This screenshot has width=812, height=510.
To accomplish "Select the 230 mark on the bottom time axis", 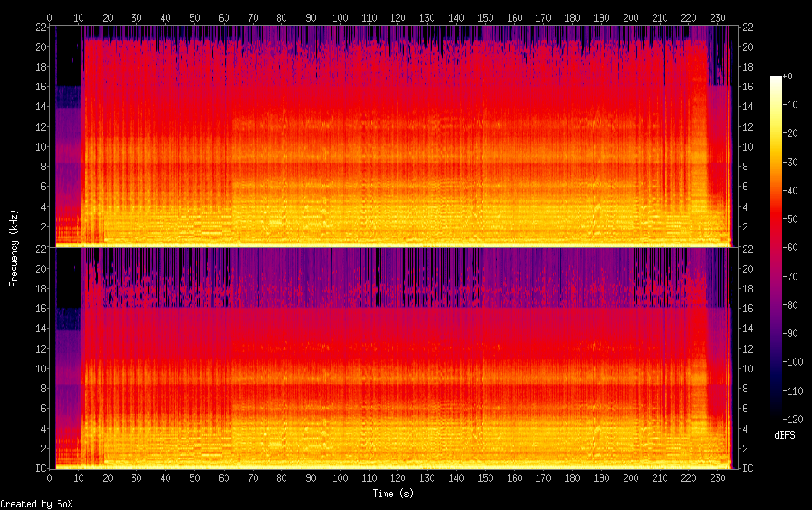I will click(x=718, y=477).
